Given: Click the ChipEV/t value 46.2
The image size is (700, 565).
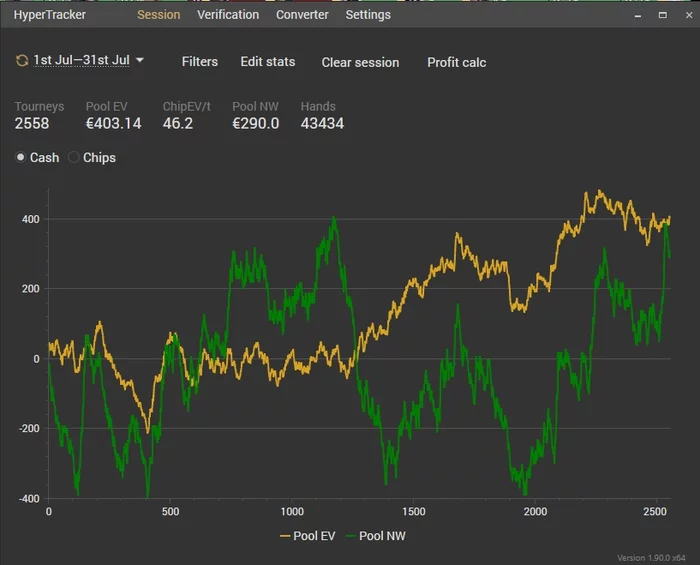Looking at the screenshot, I should [178, 123].
